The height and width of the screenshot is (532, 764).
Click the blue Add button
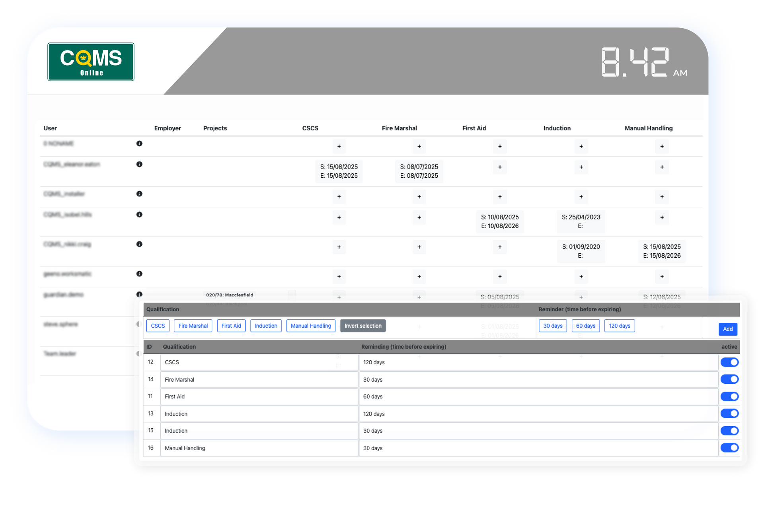(727, 329)
